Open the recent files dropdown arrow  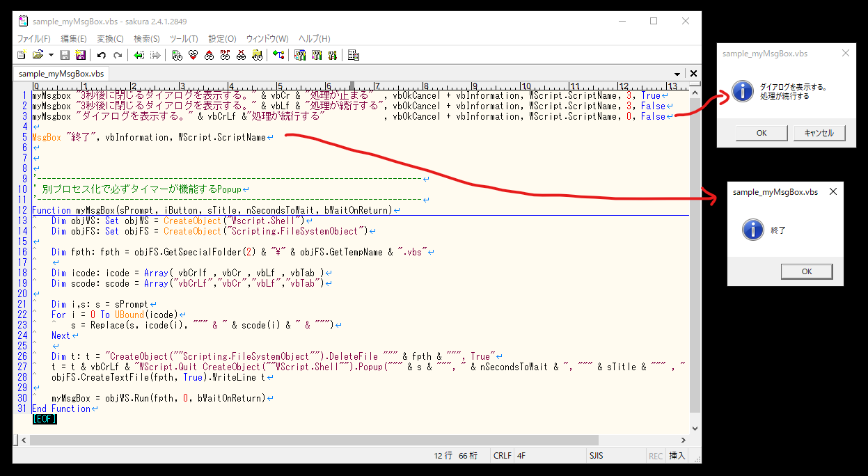[50, 54]
